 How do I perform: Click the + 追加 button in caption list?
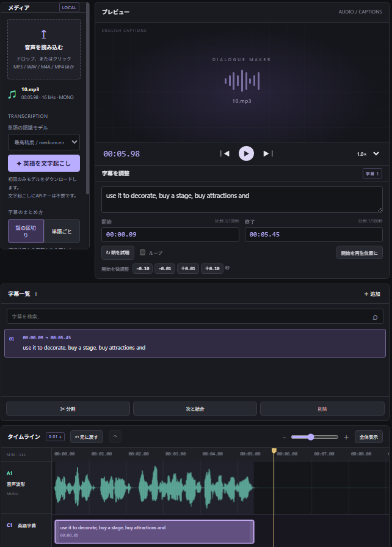tap(372, 294)
